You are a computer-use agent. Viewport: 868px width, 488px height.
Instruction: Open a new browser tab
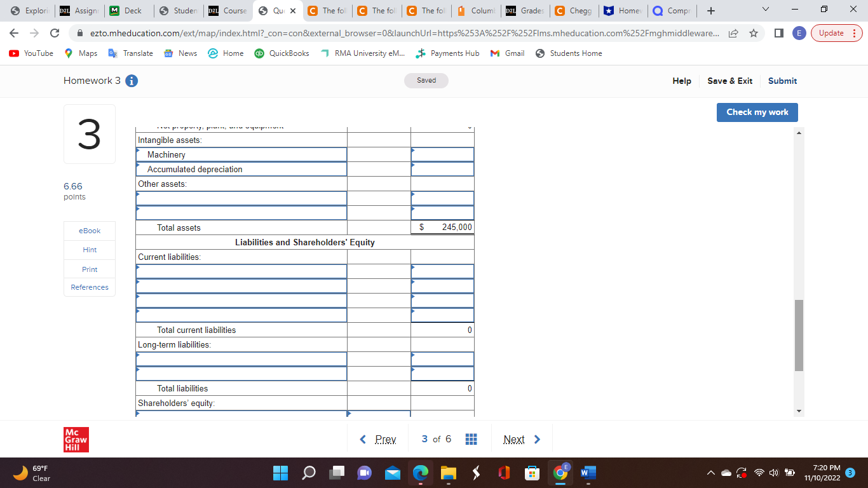click(x=711, y=11)
